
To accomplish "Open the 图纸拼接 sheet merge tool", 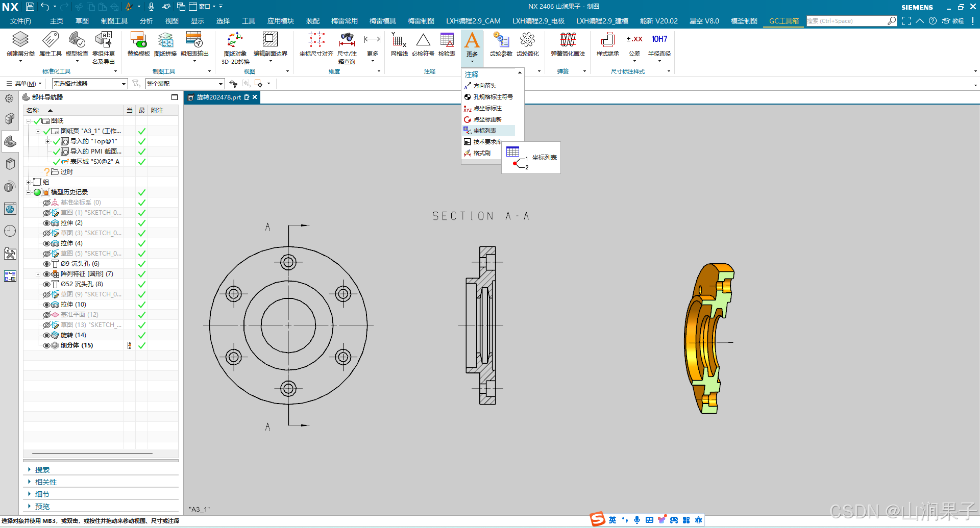I will point(165,44).
